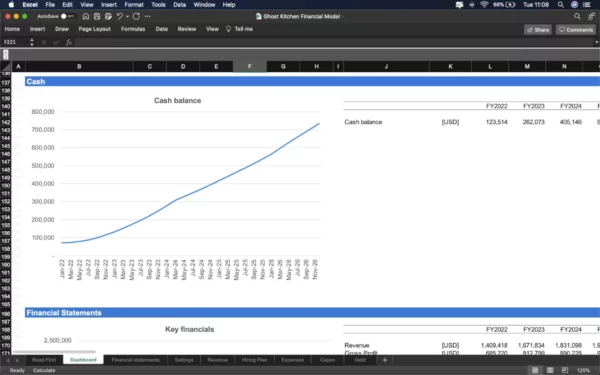Click the search magnifier in Excel title bar
This screenshot has width=600, height=375.
click(x=577, y=16)
